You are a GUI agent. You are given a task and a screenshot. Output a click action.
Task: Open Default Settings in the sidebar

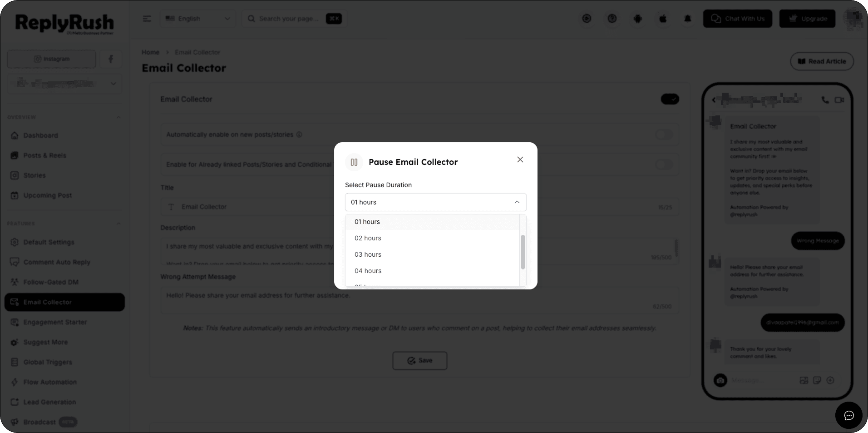(64, 242)
